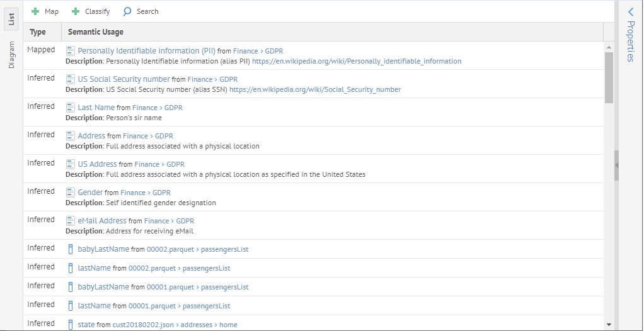This screenshot has height=331, width=644.
Task: Click the term icon beside US Address
Action: [71, 164]
